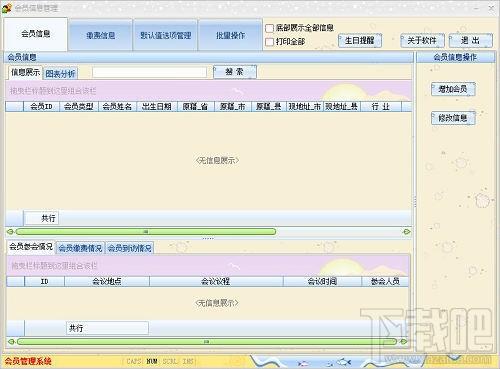
Task: Click the 增加会员 button
Action: coord(453,89)
